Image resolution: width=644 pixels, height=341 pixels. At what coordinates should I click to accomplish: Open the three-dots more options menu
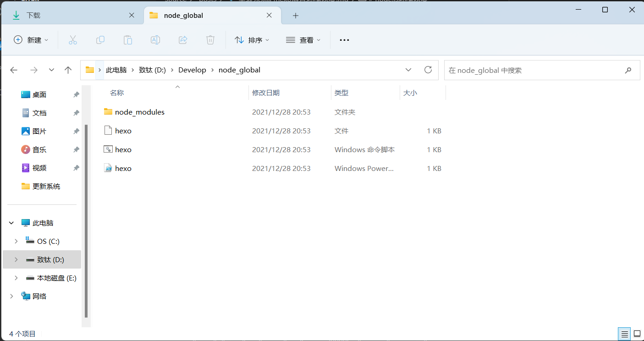(344, 40)
